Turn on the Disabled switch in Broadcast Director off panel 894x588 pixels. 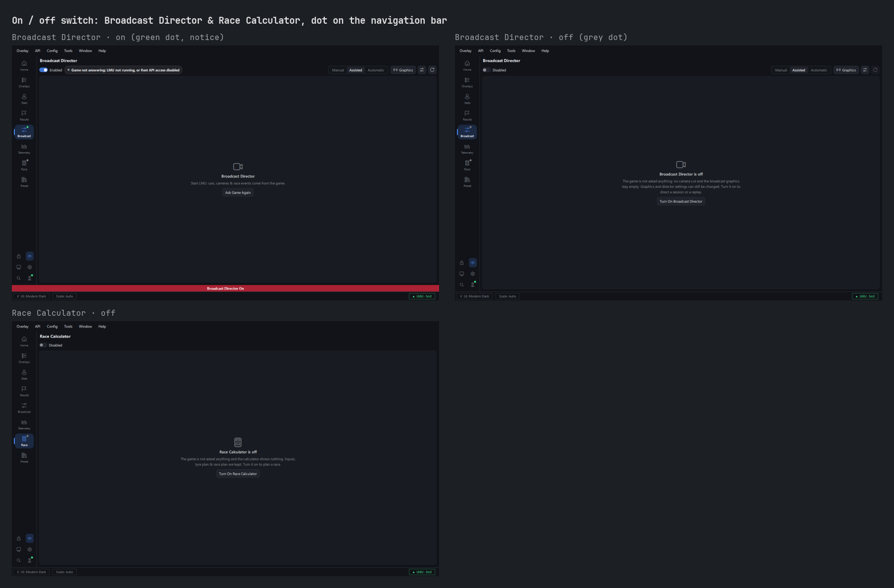pos(487,70)
